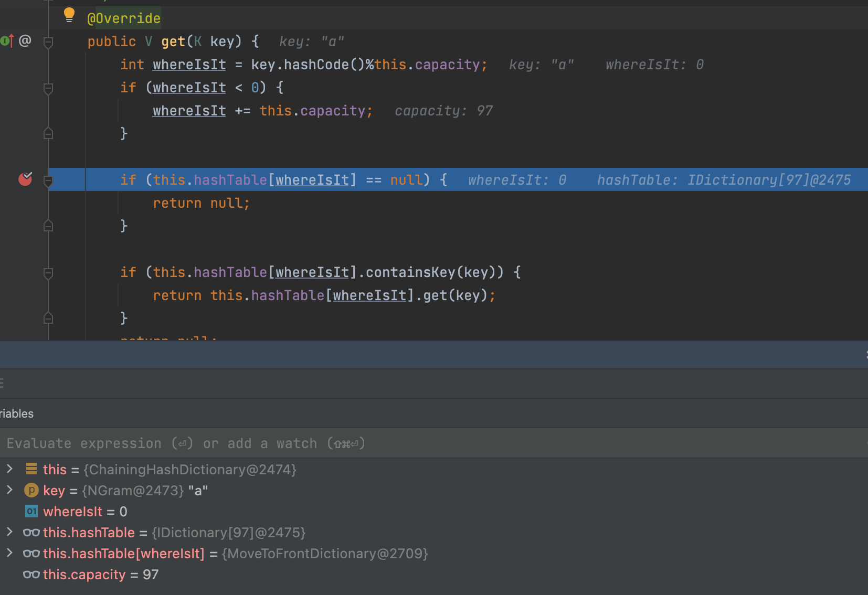Click the primitive '01' icon beside whereIsIt

31,511
